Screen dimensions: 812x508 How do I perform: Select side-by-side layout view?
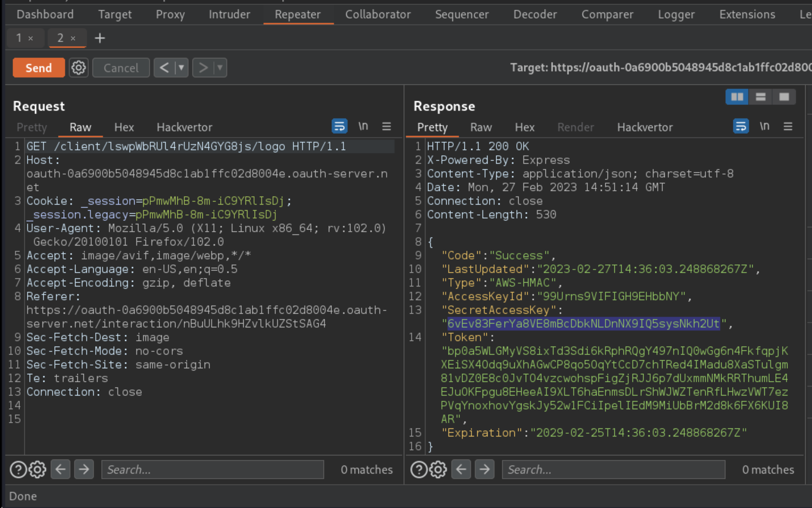(737, 97)
